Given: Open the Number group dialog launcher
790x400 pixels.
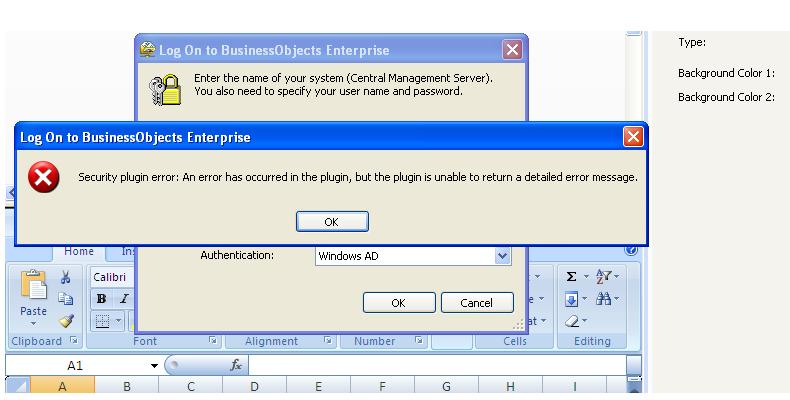Looking at the screenshot, I should 419,341.
